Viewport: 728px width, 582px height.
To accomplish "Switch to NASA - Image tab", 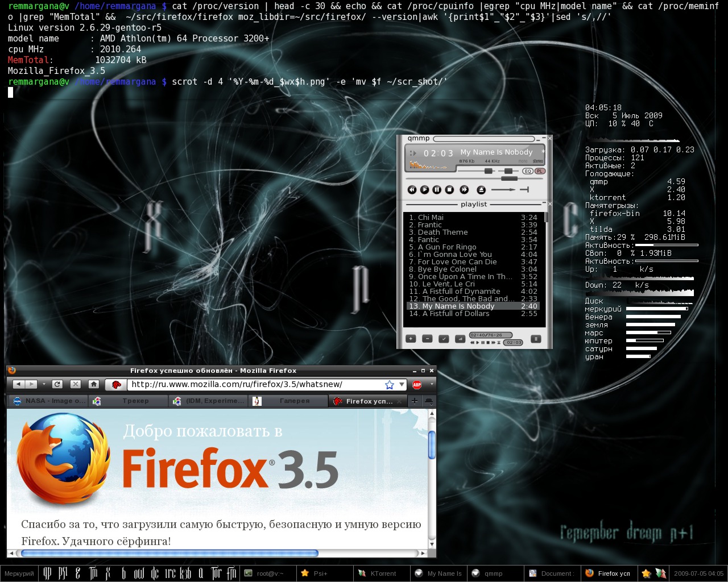I will pos(48,401).
